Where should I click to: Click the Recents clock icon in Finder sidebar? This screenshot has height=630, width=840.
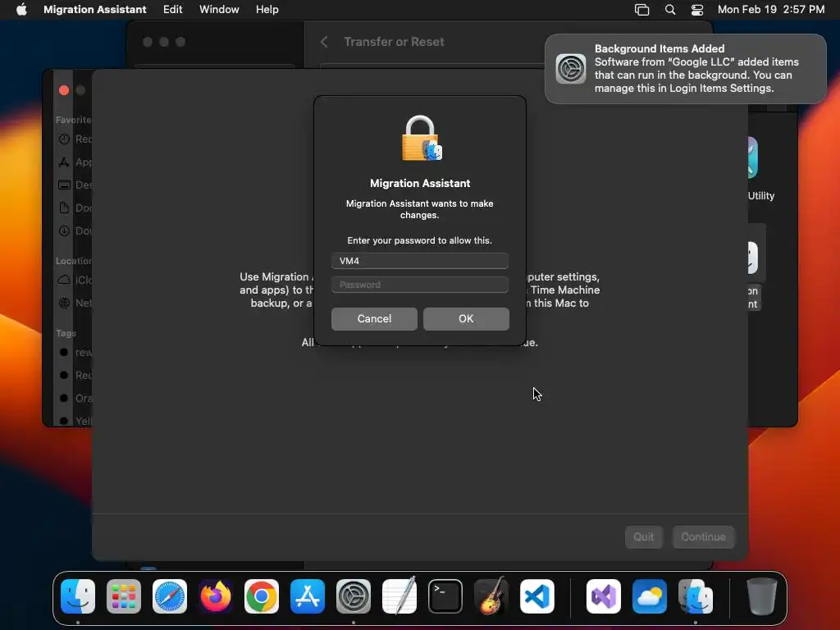click(x=64, y=139)
